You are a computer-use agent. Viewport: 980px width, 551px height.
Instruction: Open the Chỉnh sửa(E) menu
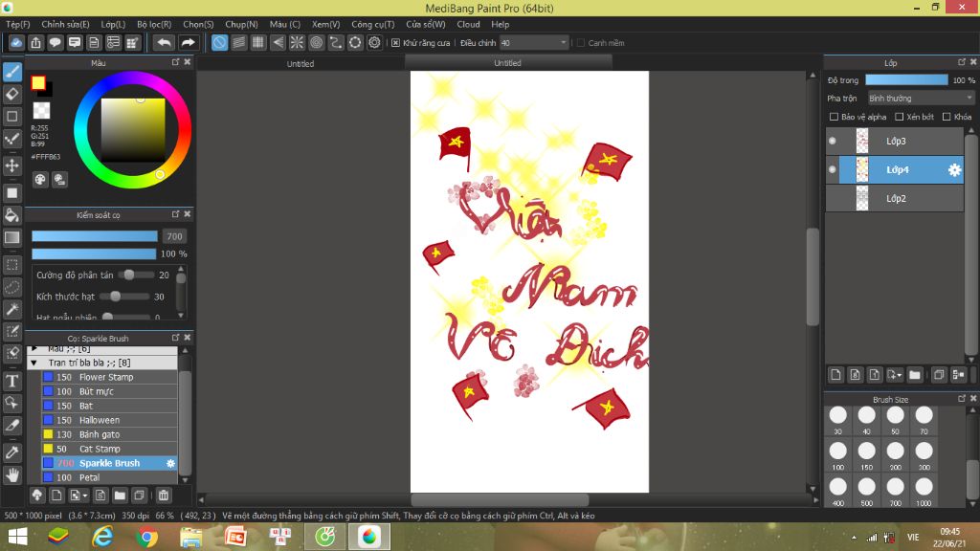[66, 24]
